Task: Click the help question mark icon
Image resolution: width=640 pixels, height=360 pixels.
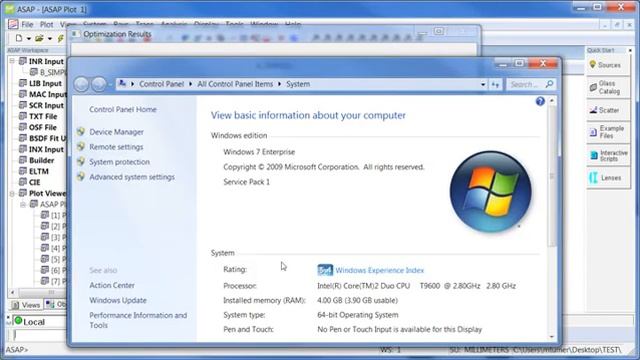Action: coord(540,101)
